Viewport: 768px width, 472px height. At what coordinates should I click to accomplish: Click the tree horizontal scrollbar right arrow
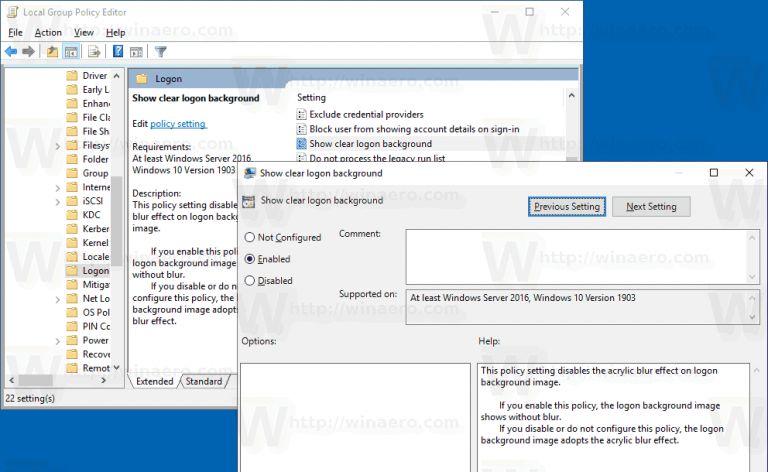click(103, 380)
